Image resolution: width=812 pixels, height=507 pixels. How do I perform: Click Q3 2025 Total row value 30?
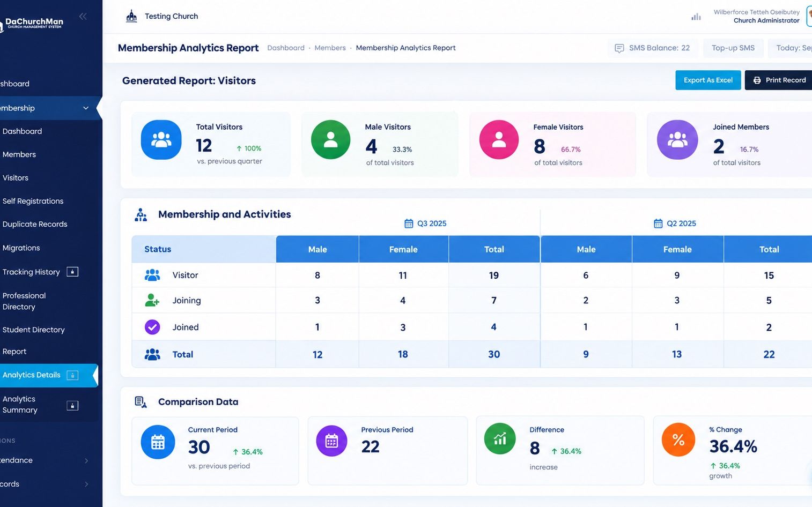tap(494, 354)
